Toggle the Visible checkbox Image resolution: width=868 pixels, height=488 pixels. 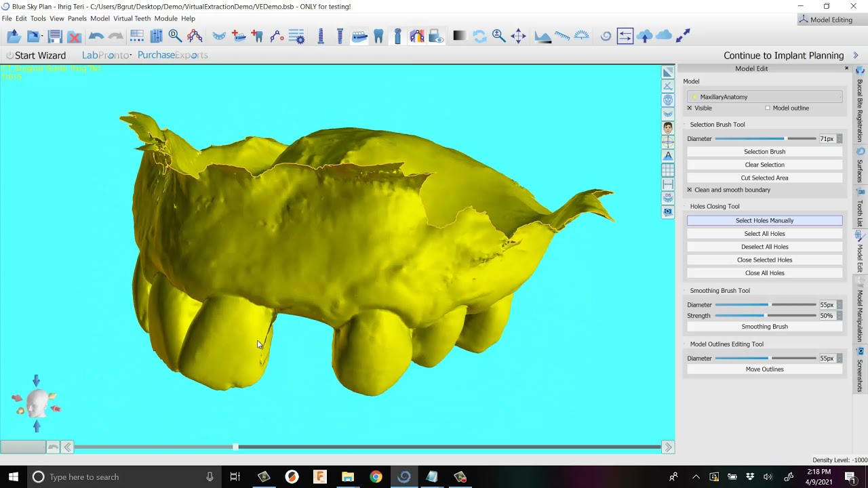coord(690,108)
